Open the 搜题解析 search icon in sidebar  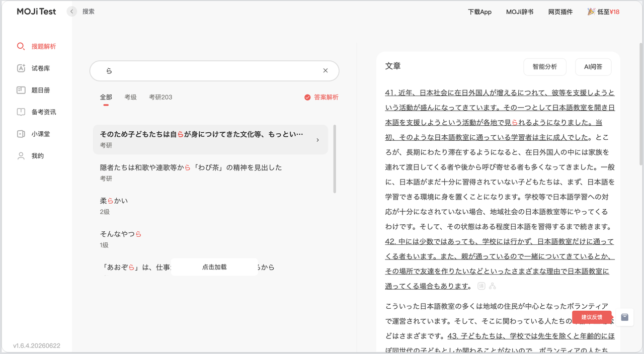(x=21, y=46)
